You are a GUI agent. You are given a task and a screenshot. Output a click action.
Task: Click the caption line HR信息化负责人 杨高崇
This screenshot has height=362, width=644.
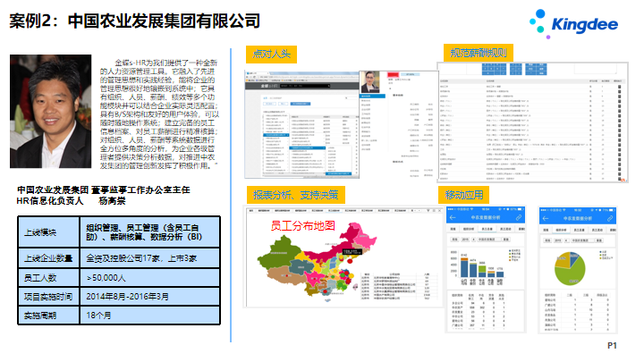point(71,201)
